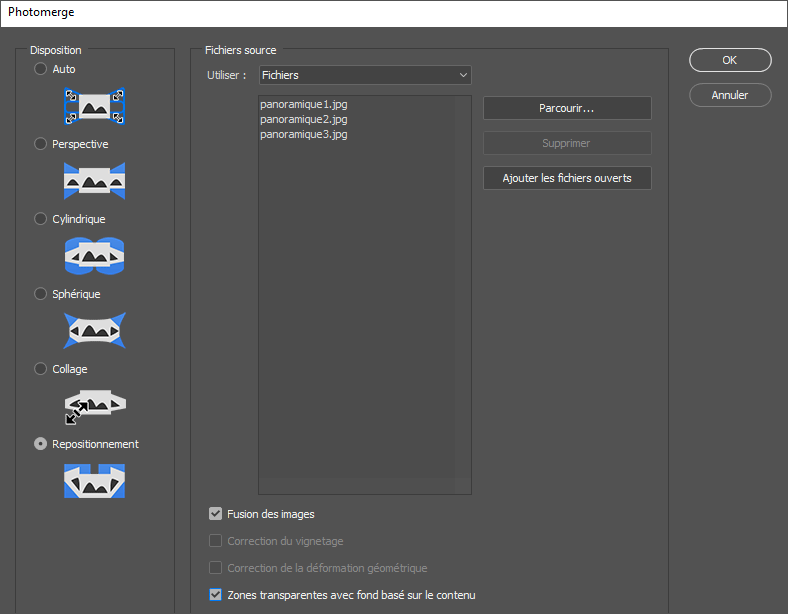The width and height of the screenshot is (788, 614).
Task: Click the Repositionnement layout preview icon
Action: (x=94, y=480)
